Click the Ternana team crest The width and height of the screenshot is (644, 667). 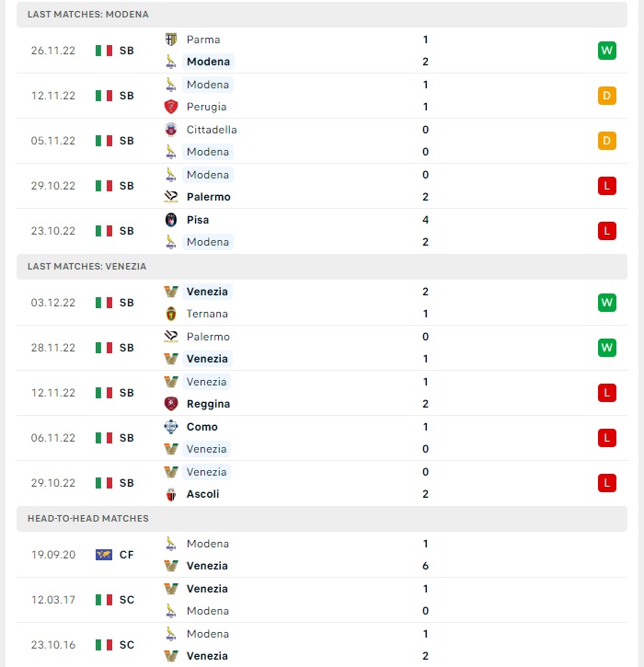pyautogui.click(x=171, y=314)
